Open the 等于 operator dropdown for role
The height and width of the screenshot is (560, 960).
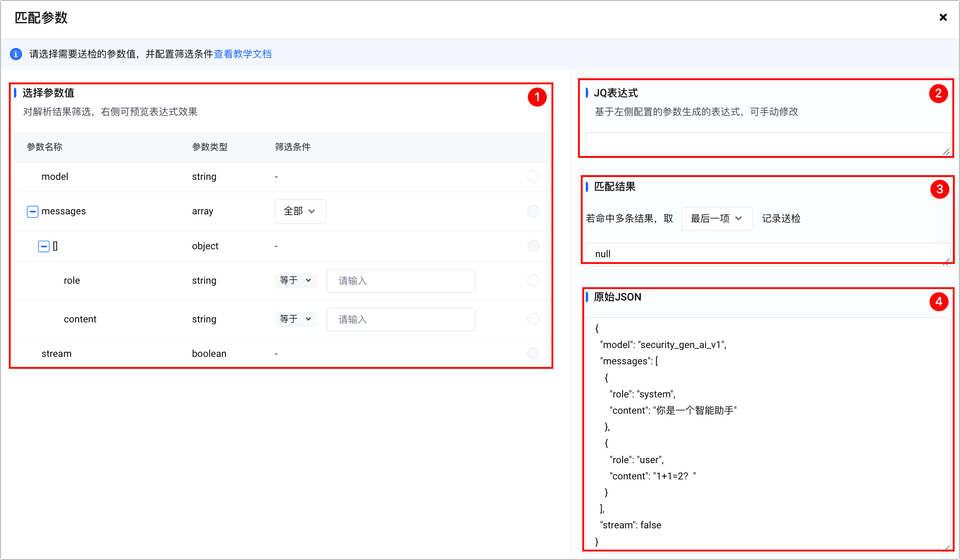pyautogui.click(x=295, y=280)
